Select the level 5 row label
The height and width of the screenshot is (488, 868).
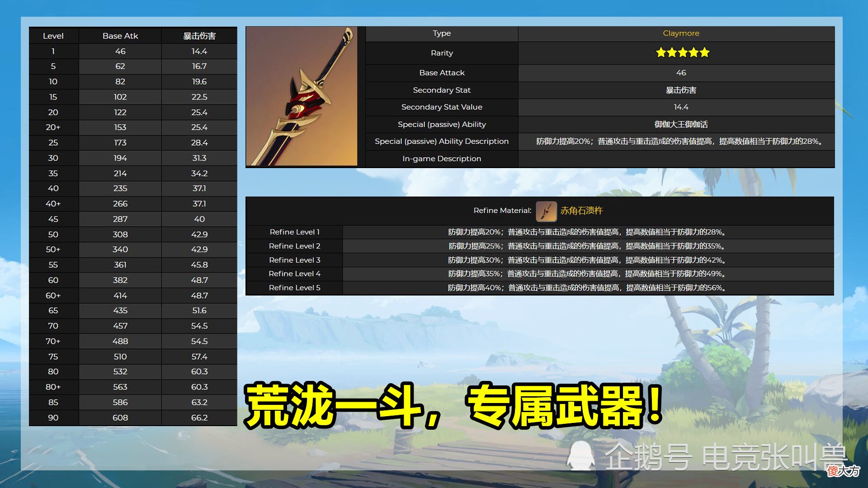53,66
